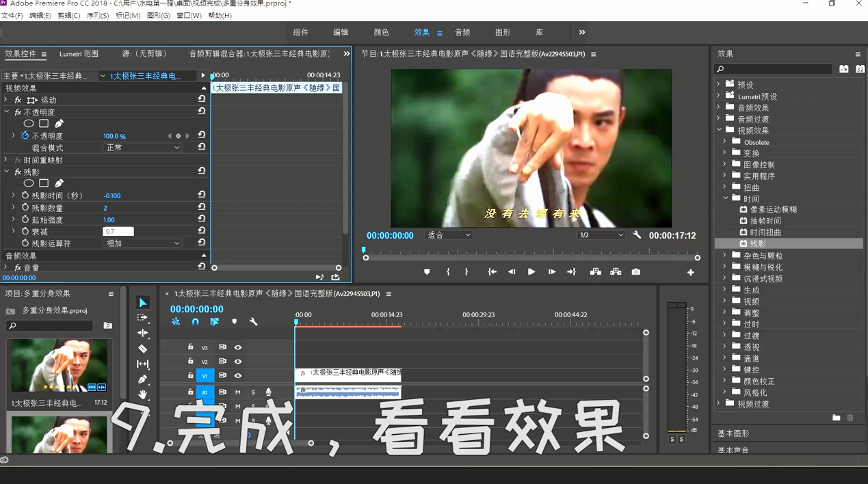This screenshot has width=868, height=484.
Task: Open timeline display settings wrench
Action: coord(254,322)
